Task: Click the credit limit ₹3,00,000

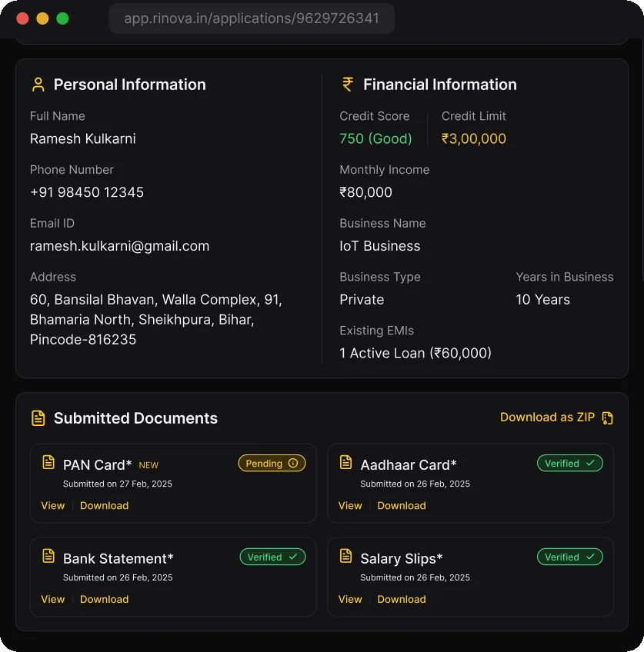Action: click(x=473, y=138)
